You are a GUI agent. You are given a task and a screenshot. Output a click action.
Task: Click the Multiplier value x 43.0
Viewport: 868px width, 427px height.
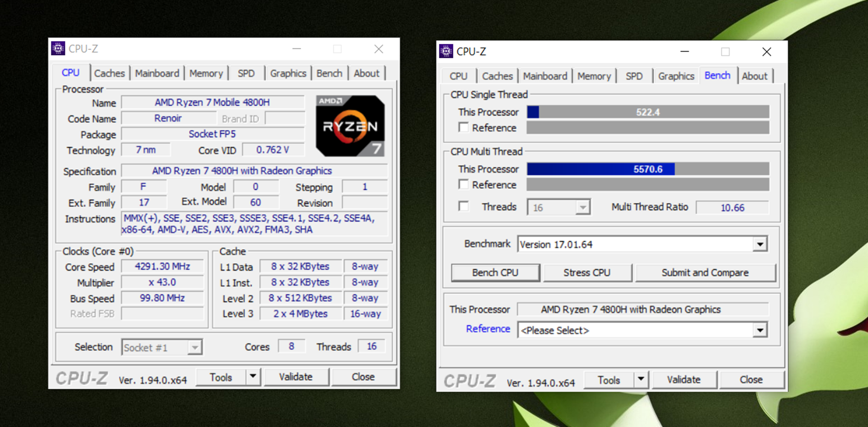[162, 282]
